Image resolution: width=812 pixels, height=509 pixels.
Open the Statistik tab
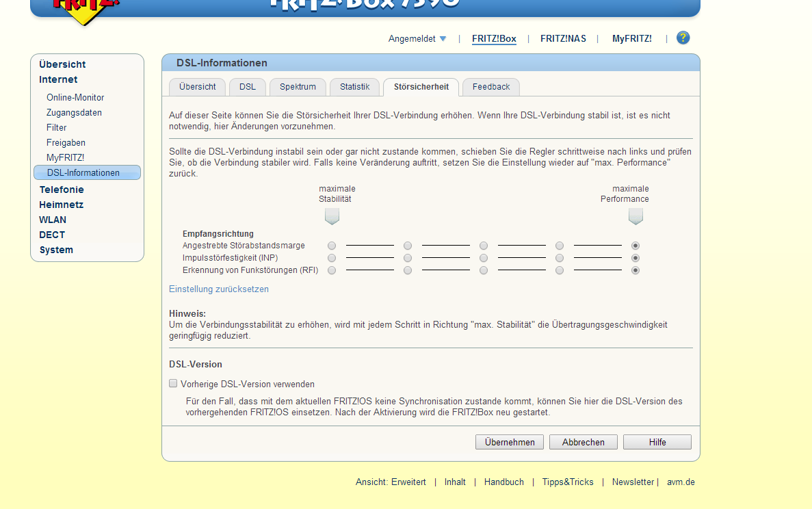pyautogui.click(x=355, y=87)
